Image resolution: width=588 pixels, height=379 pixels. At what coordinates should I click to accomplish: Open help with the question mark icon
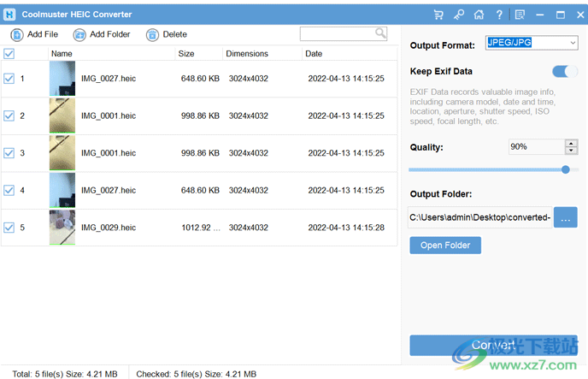[499, 15]
